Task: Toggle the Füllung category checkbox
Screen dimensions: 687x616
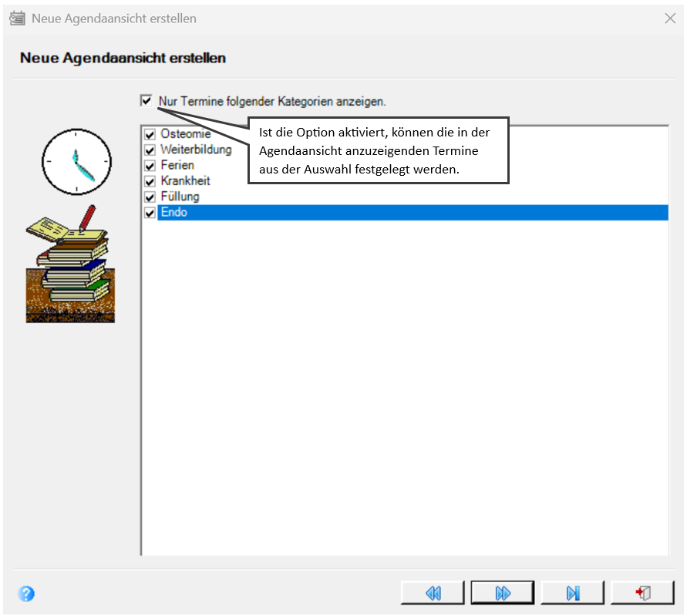Action: 150,197
